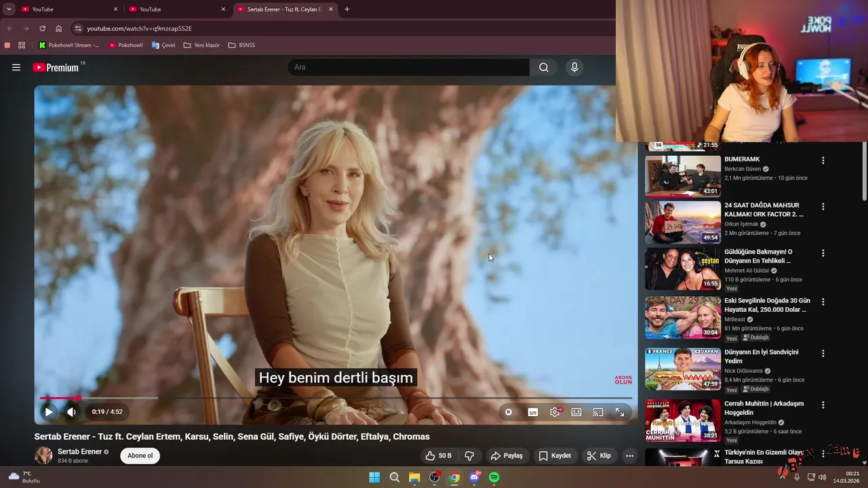Reload the page
868x488 pixels.
[x=42, y=28]
